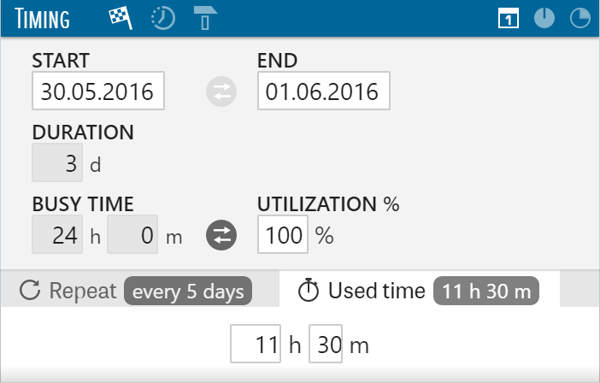The width and height of the screenshot is (600, 383).
Task: Open the calendar day icon
Action: click(509, 18)
